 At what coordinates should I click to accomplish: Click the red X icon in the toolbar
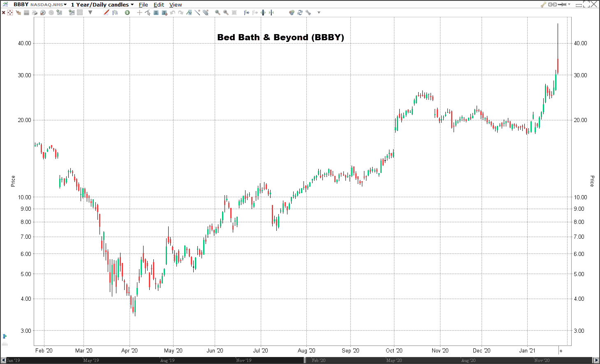pyautogui.click(x=4, y=12)
